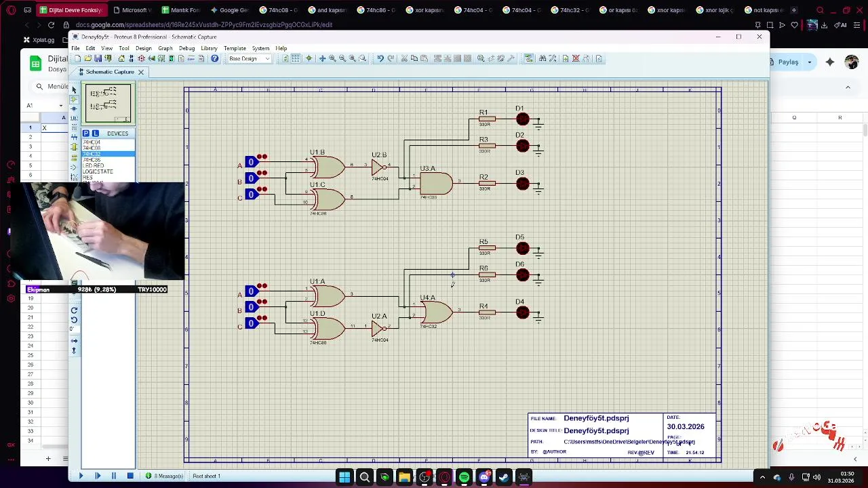Screen dimensions: 868x488
Task: Click the Zoom Out magnifier icon
Action: coord(342,58)
